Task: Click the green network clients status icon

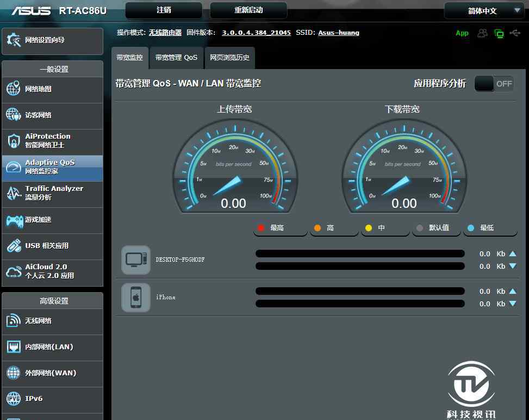Action: [x=499, y=33]
